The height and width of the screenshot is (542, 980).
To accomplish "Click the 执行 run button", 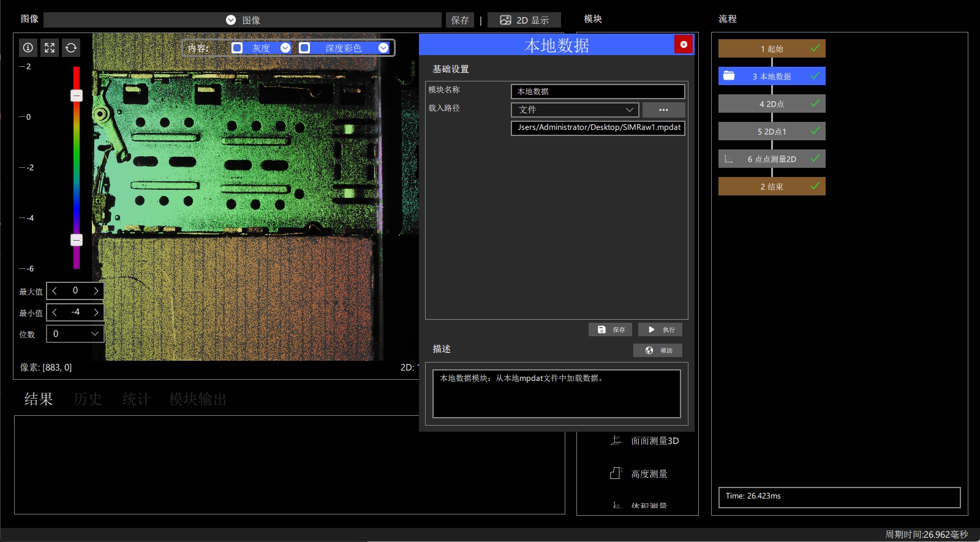I will pos(660,329).
